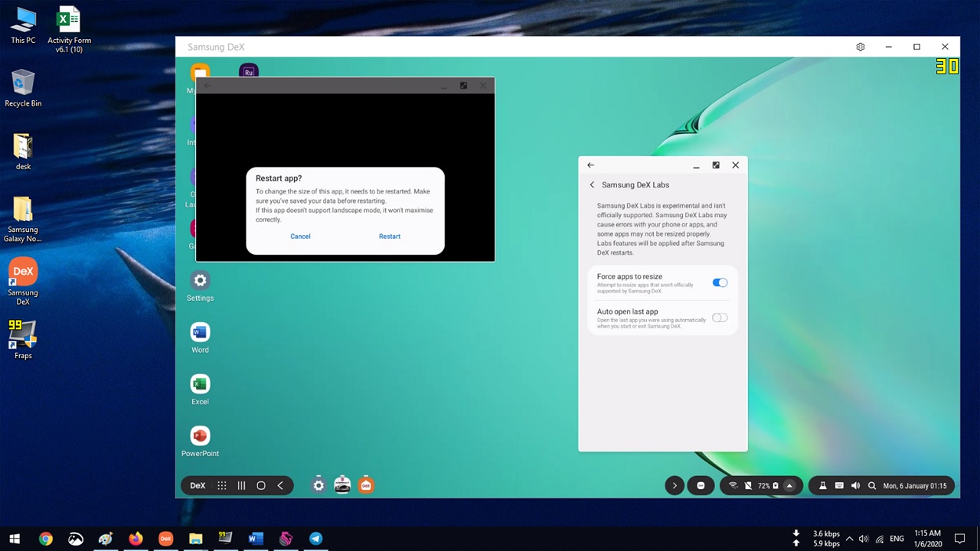Open Samsung DeX window settings gear

861,47
